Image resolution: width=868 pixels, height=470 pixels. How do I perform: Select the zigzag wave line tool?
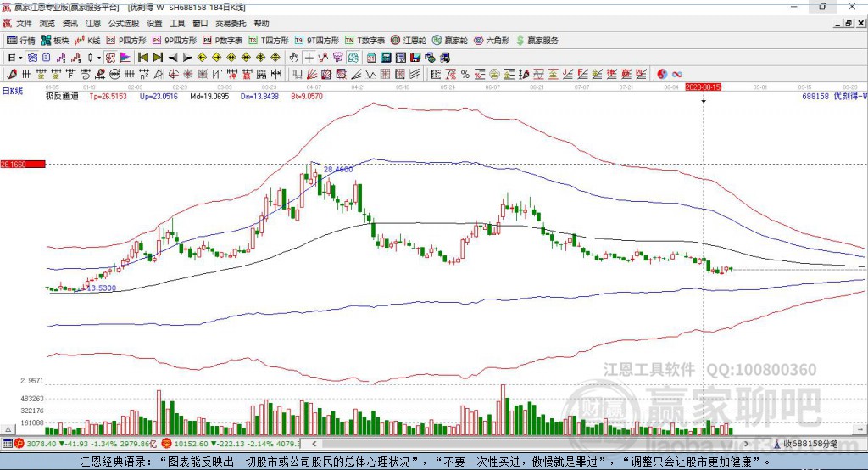[x=371, y=74]
